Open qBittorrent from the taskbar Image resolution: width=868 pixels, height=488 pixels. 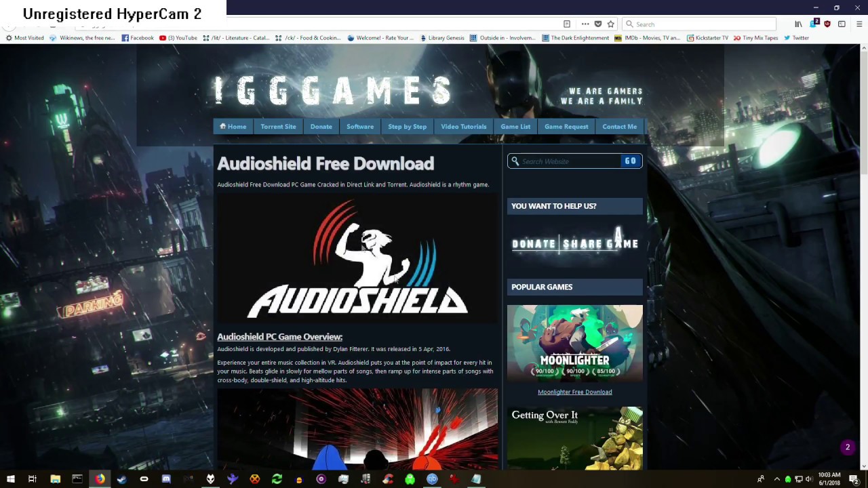432,479
